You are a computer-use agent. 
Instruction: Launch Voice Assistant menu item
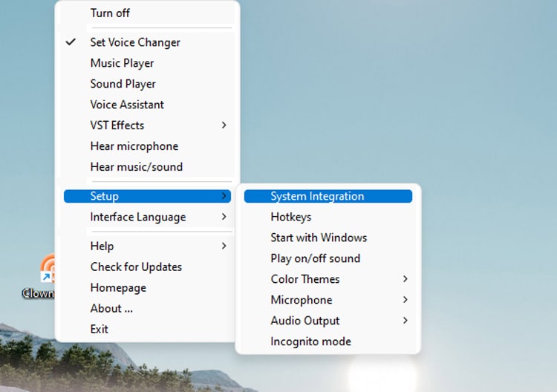[x=147, y=105]
